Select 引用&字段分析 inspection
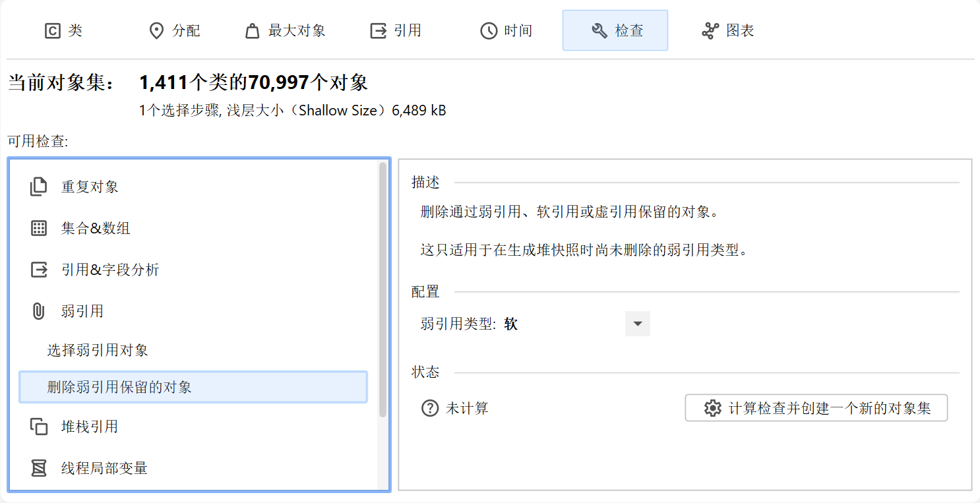 coord(193,270)
